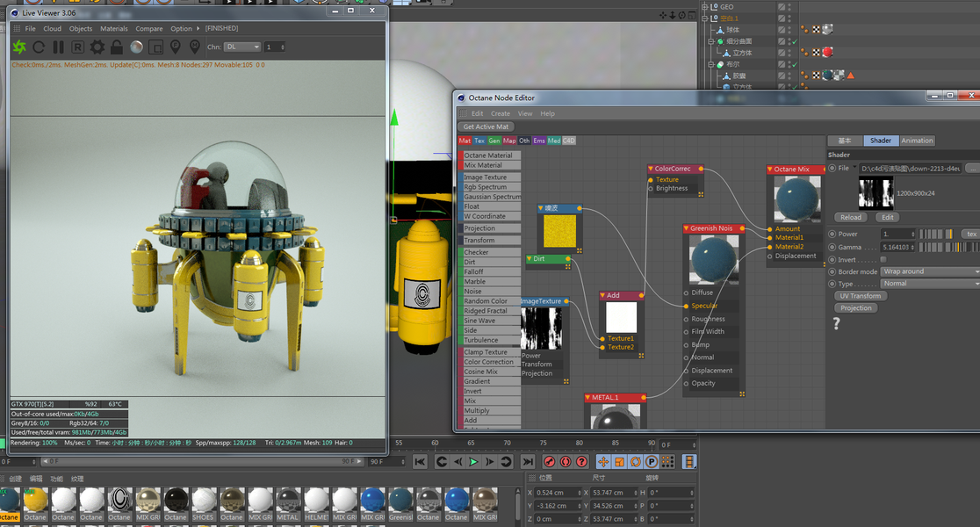Screen dimensions: 980x527
Task: Click the red question-mark keyframe selection icon
Action: pos(582,461)
